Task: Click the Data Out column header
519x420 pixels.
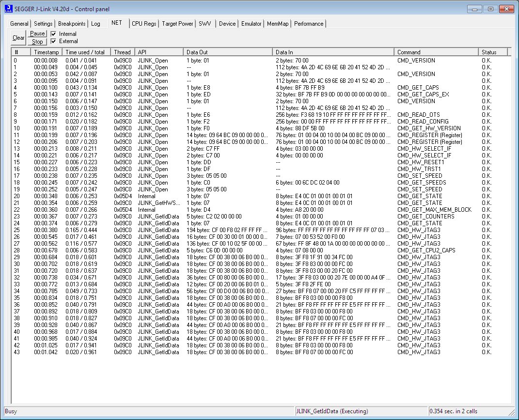Action: 228,52
